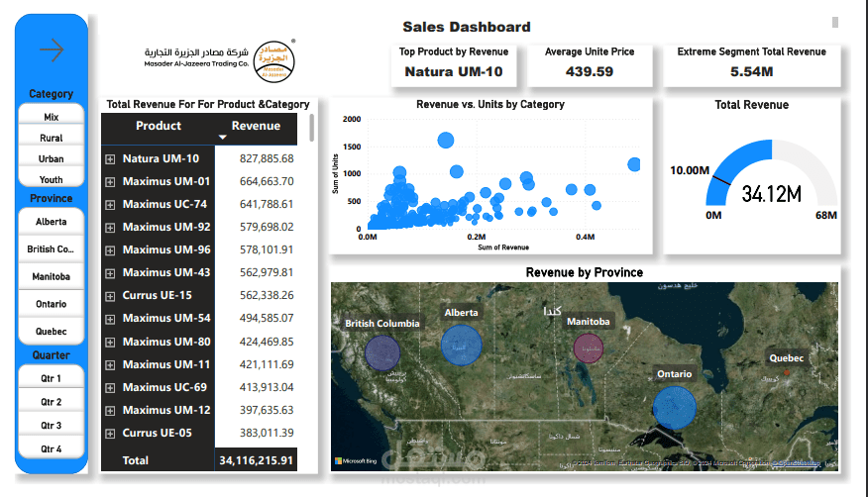Click the Alberta bubble on the map
Viewport: 868px width, 497px height.
point(461,345)
